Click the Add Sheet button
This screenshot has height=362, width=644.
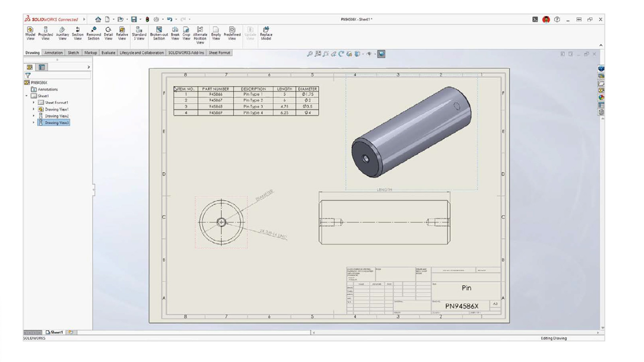(71, 332)
